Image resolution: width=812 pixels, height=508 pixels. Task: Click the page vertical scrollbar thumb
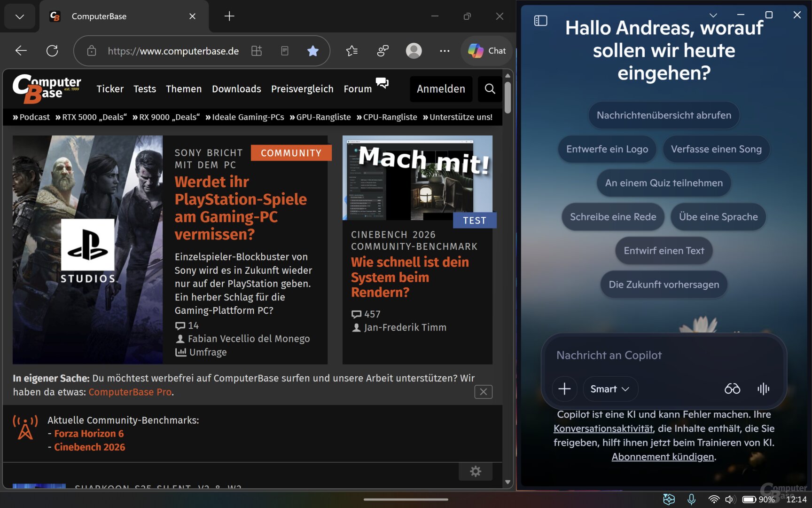click(507, 97)
